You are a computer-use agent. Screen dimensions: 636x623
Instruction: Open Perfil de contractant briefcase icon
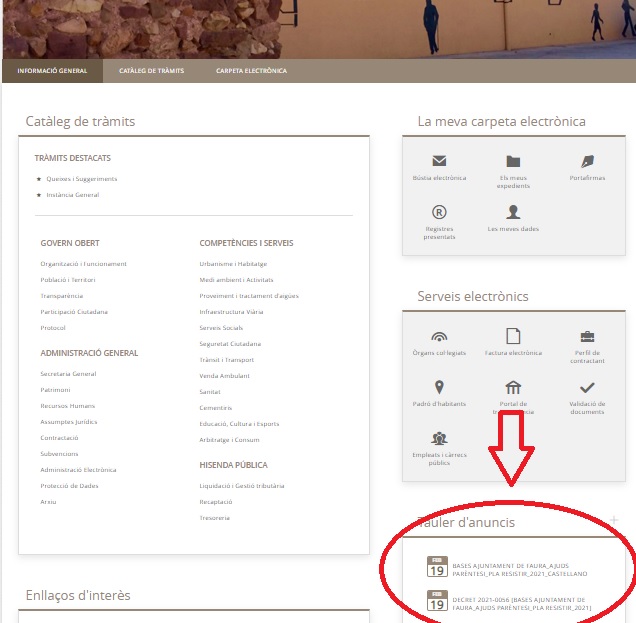coord(587,337)
